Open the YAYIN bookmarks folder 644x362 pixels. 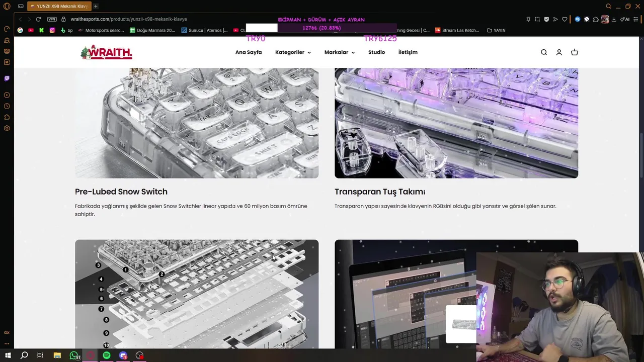(x=496, y=30)
